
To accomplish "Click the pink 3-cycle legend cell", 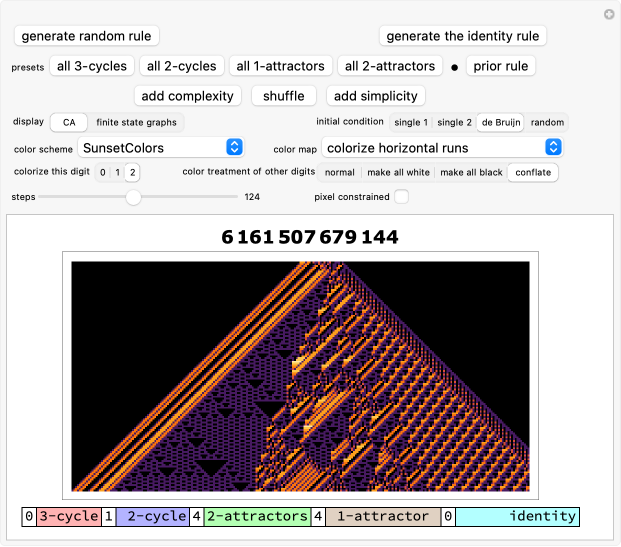I will tap(69, 517).
